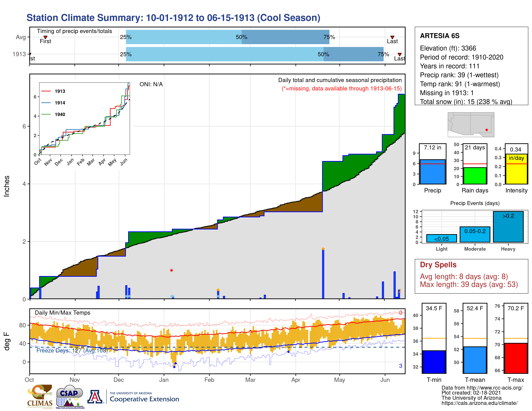
Task: Click the Plot created: 02-18-2021 text
Action: tap(471, 393)
